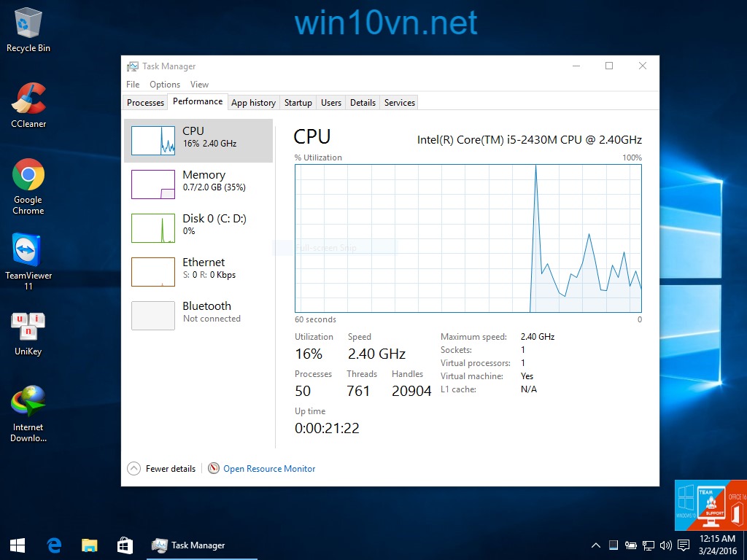Launch UniKey from the desktop
747x560 pixels.
tap(28, 328)
